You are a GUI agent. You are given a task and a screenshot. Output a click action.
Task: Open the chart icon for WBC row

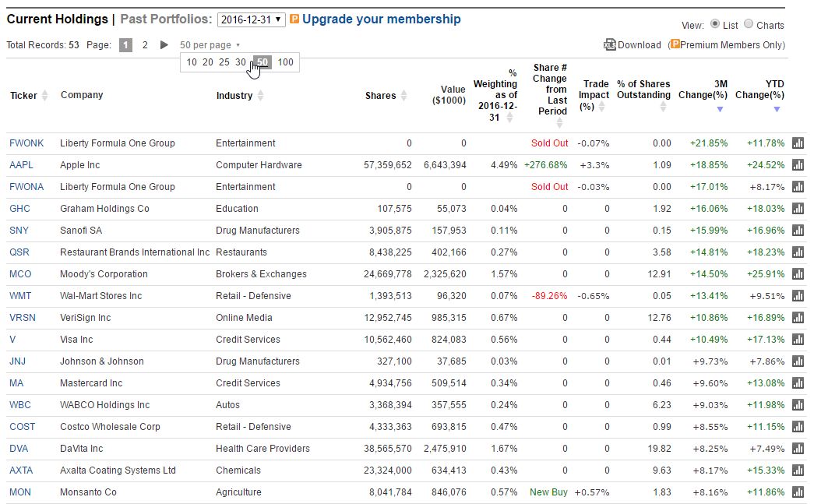pyautogui.click(x=798, y=405)
